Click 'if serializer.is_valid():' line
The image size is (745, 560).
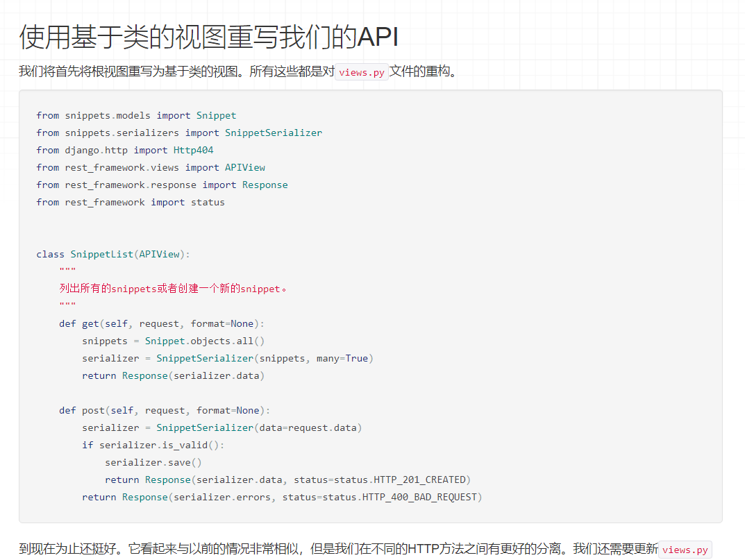(153, 445)
